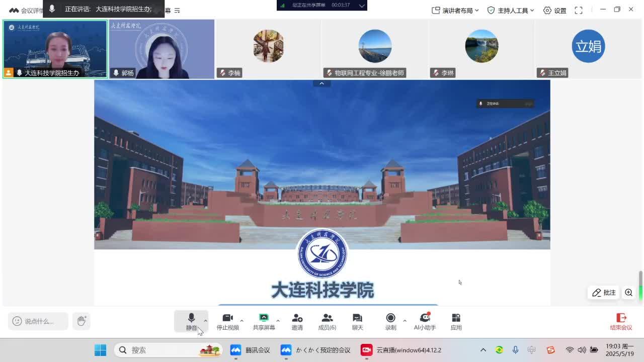Image resolution: width=644 pixels, height=362 pixels.
Task: Mute the microphone with the 静音 button
Action: (191, 321)
